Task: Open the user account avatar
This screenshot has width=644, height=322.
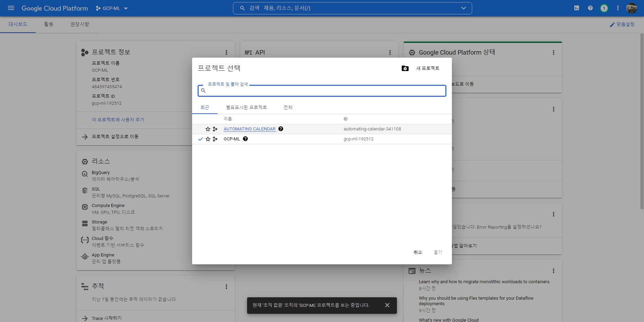Action: [x=632, y=8]
